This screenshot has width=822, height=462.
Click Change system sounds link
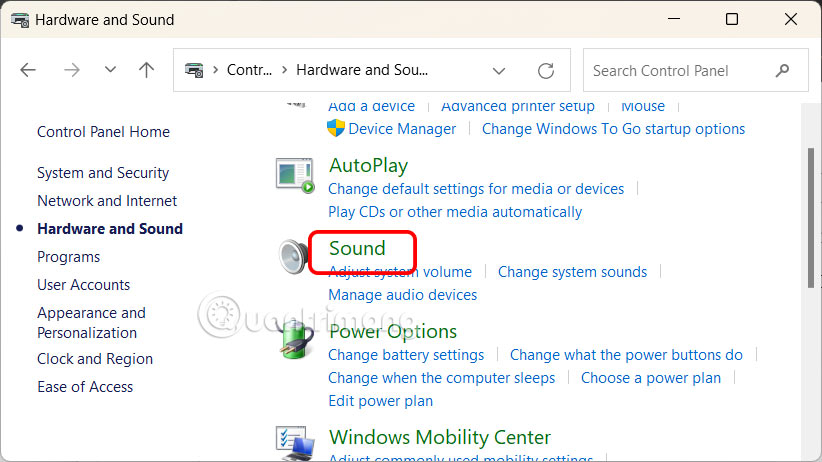coord(572,272)
